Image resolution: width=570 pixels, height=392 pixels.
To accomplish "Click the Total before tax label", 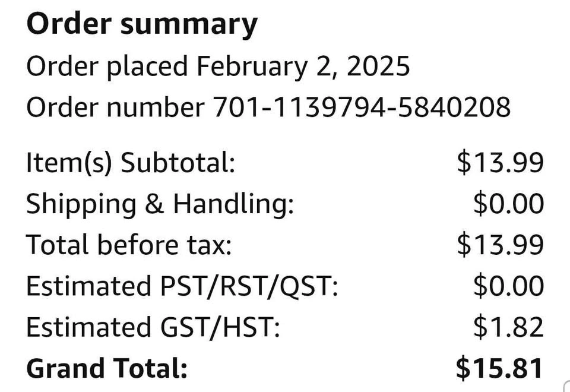I will click(x=129, y=244).
